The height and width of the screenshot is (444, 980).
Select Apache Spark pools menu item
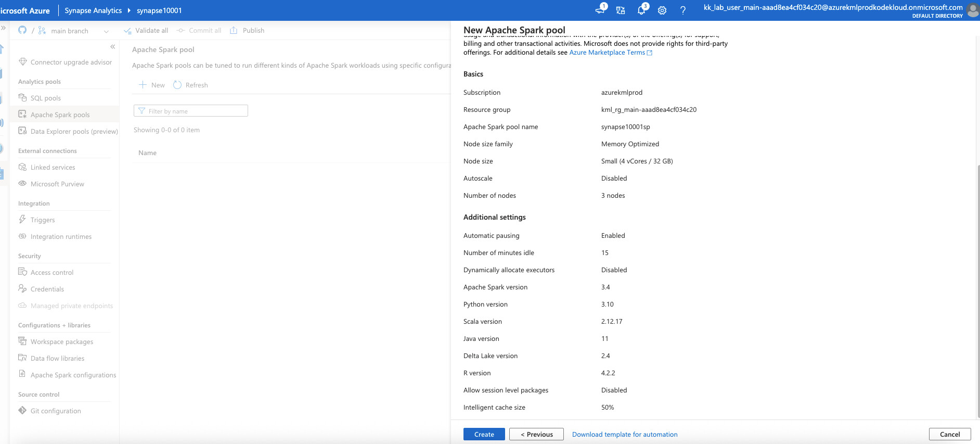point(65,115)
